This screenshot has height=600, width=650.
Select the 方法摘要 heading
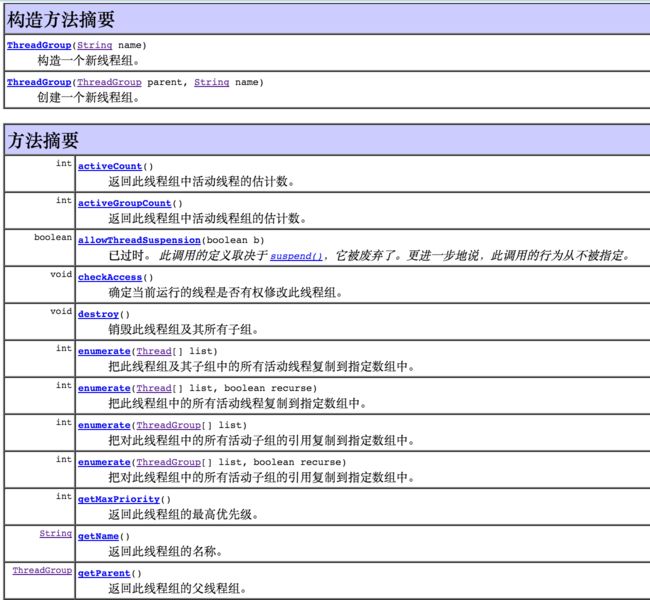click(43, 140)
